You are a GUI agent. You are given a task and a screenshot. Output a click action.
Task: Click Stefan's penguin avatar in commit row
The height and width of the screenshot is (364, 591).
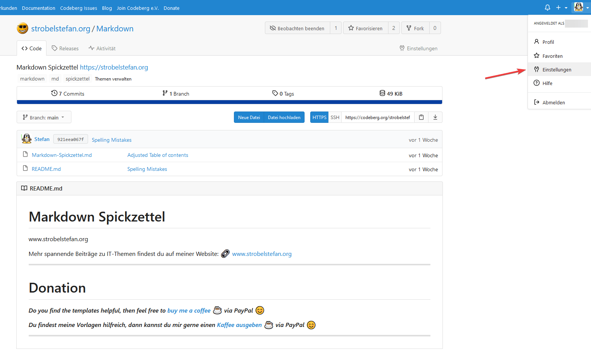point(26,139)
